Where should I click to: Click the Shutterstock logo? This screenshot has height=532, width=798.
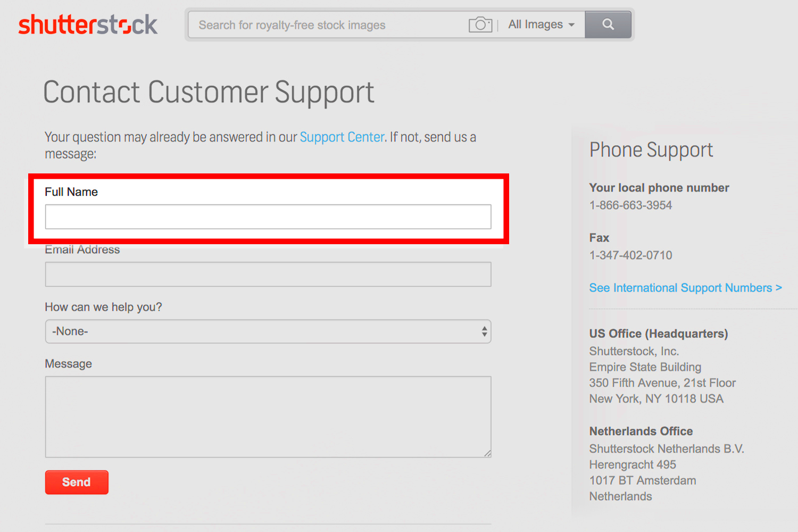(88, 24)
